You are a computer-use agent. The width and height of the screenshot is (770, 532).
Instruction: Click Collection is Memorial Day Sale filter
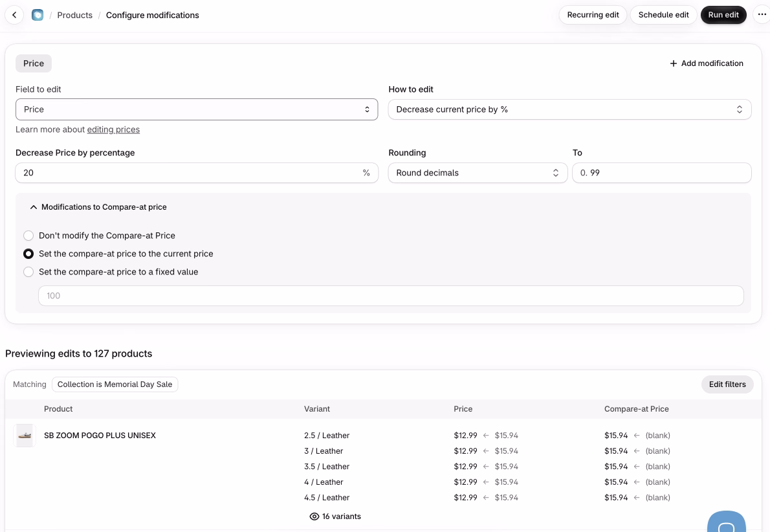[x=115, y=384]
